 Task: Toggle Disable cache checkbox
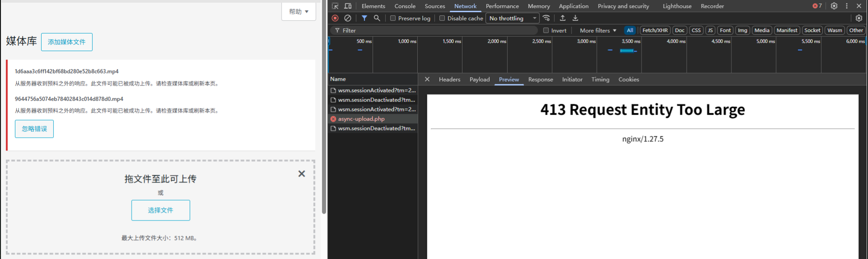(x=442, y=18)
